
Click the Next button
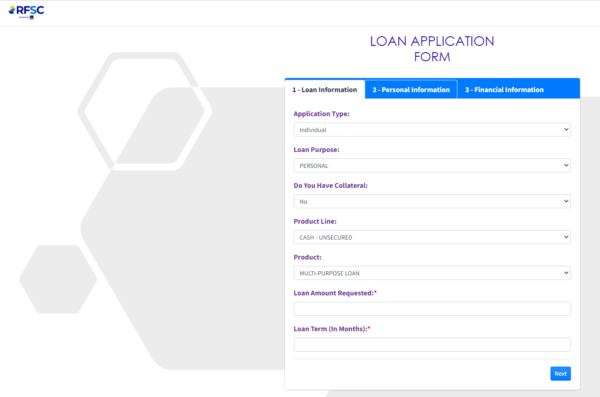point(560,374)
